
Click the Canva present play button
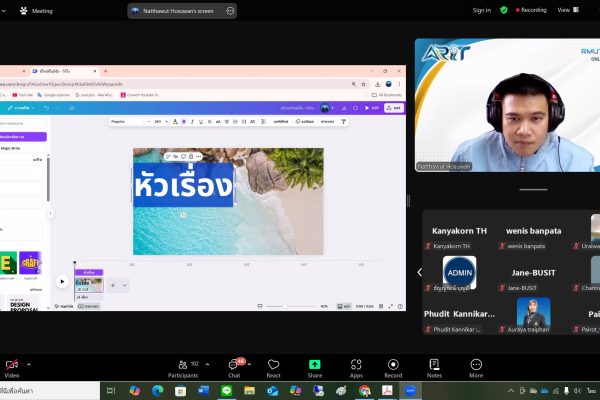click(371, 108)
